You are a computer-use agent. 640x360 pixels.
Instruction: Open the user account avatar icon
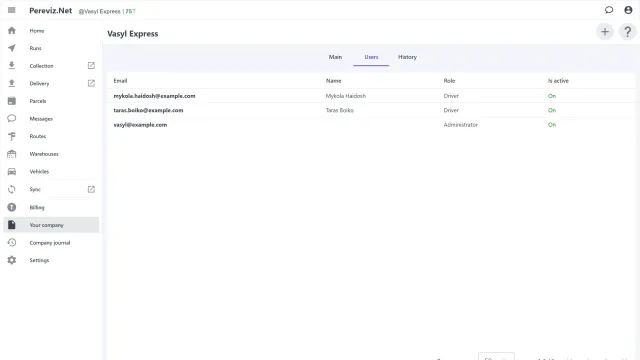pyautogui.click(x=628, y=10)
